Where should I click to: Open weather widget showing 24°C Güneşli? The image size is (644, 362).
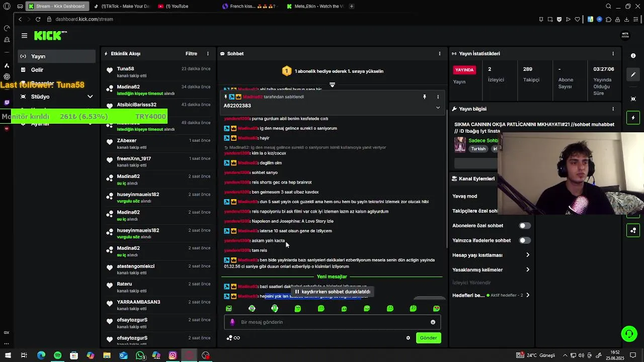pyautogui.click(x=536, y=355)
